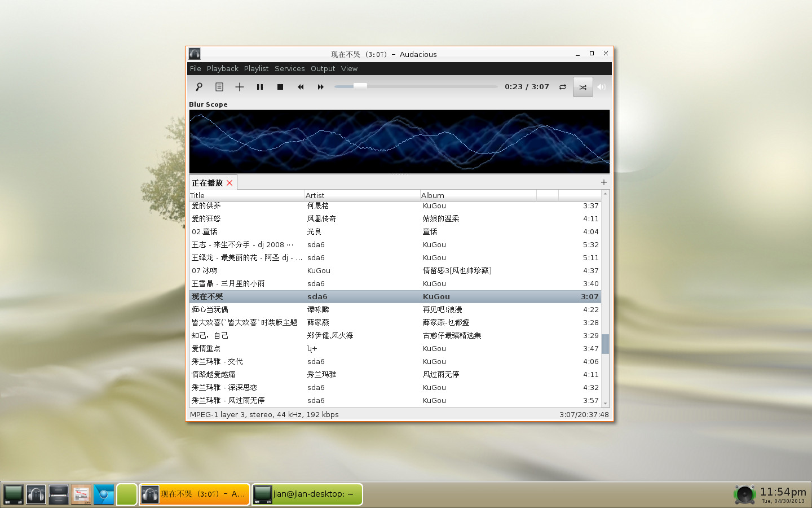Open the Playlist menu
This screenshot has height=508, width=812.
[x=257, y=68]
